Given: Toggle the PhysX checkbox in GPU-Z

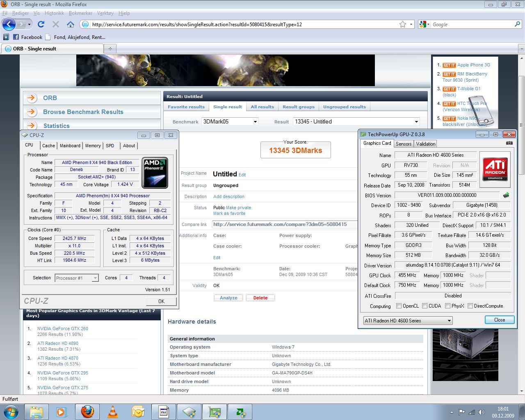Looking at the screenshot, I should pos(447,306).
